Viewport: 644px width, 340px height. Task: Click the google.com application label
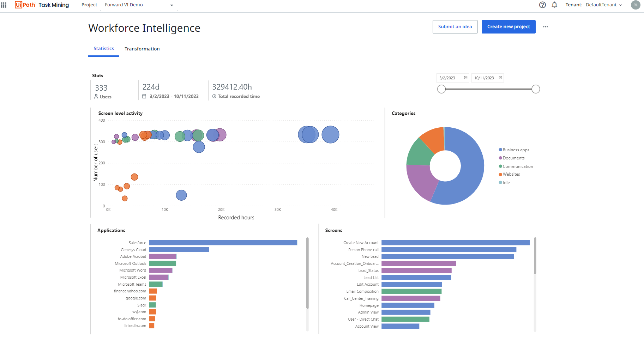[x=136, y=298]
